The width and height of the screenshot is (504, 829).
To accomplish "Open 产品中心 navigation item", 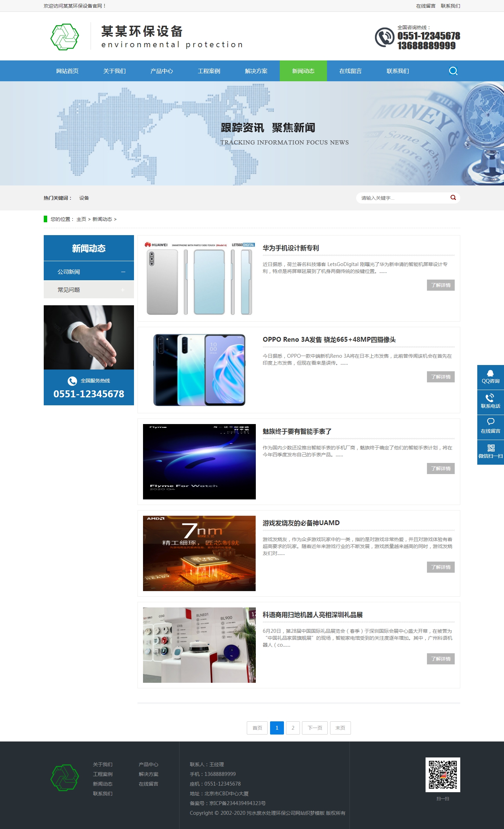I will (x=162, y=71).
